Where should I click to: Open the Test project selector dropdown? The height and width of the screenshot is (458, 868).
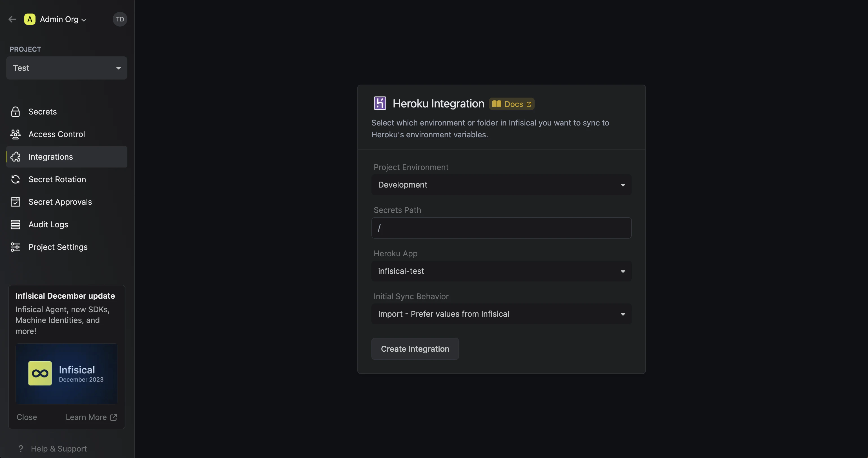[67, 68]
